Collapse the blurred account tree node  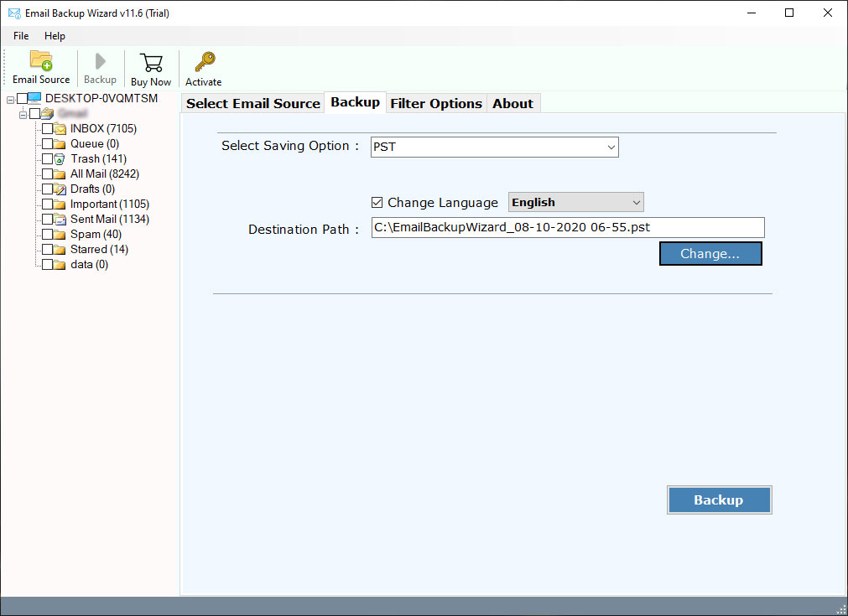tap(23, 115)
